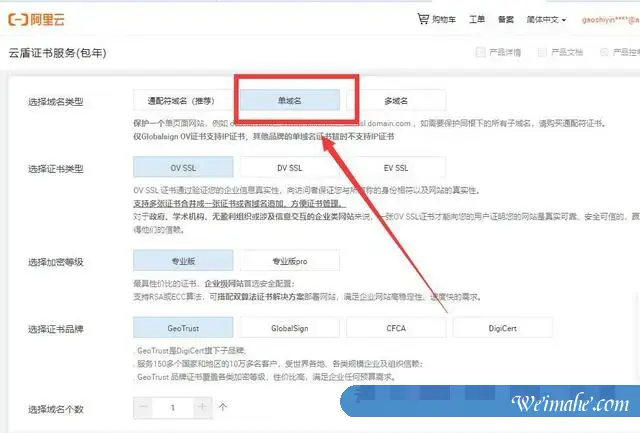Click the 产品文档 icon
This screenshot has height=433, width=640.
click(x=542, y=52)
